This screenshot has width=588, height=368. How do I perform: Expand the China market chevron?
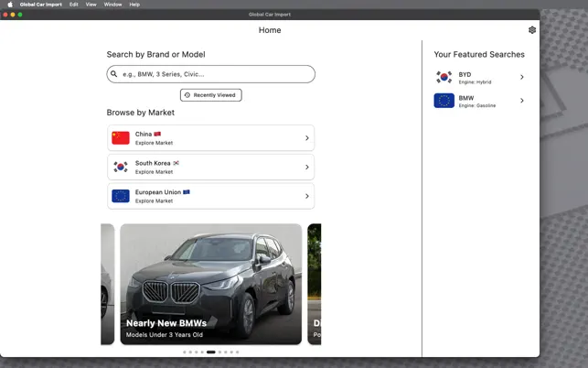[x=306, y=138]
